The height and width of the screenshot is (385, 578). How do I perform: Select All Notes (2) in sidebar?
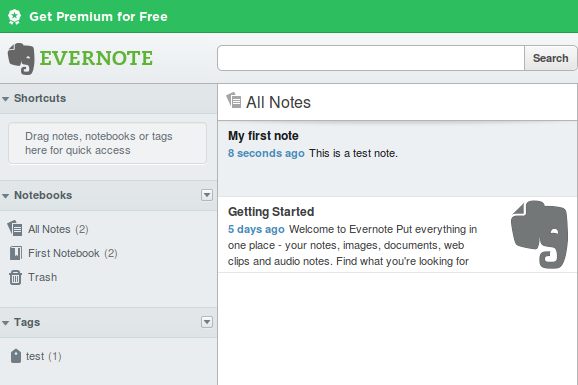58,229
